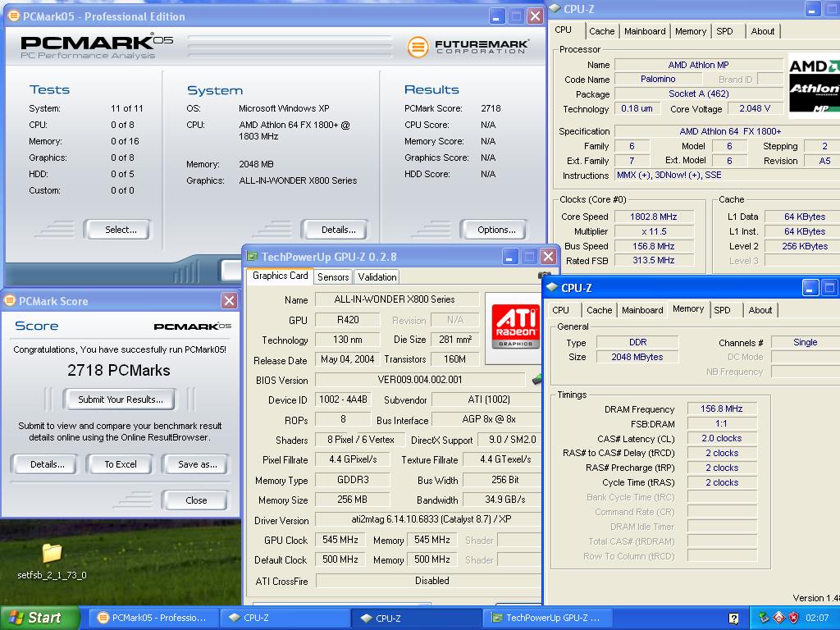Switch to PCMark05 taskbar button
This screenshot has height=630, width=840.
point(152,618)
